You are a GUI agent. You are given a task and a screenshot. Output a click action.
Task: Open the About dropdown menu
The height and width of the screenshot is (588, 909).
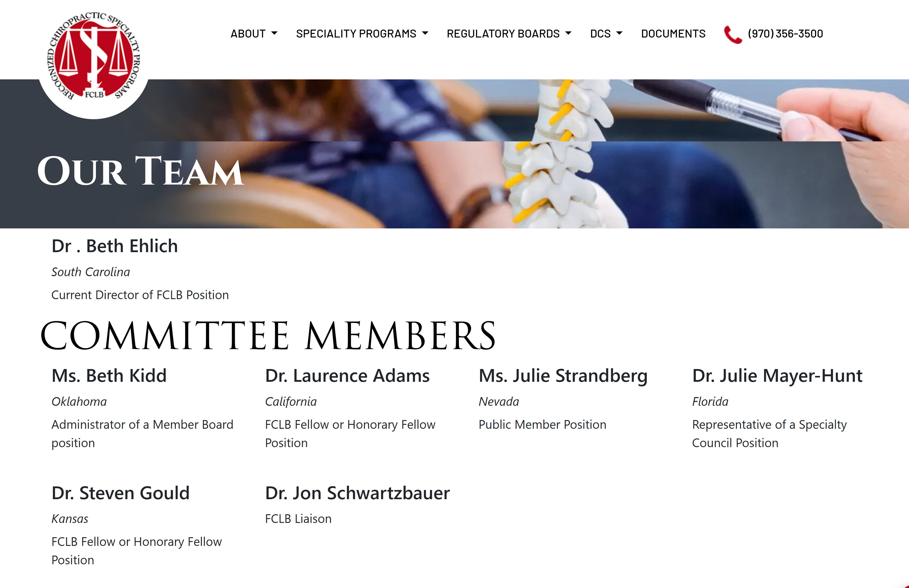point(254,34)
